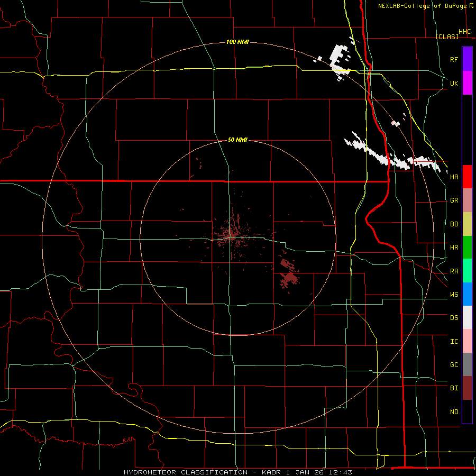This screenshot has width=476, height=476.
Task: Click the "NEXLAB-College of DuPage" credit text
Action: pyautogui.click(x=422, y=6)
